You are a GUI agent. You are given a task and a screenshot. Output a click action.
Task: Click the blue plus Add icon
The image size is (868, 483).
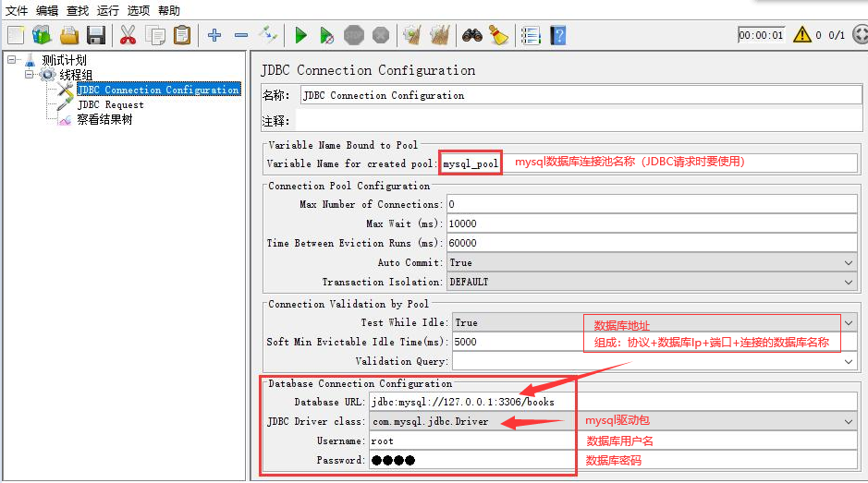click(x=214, y=36)
